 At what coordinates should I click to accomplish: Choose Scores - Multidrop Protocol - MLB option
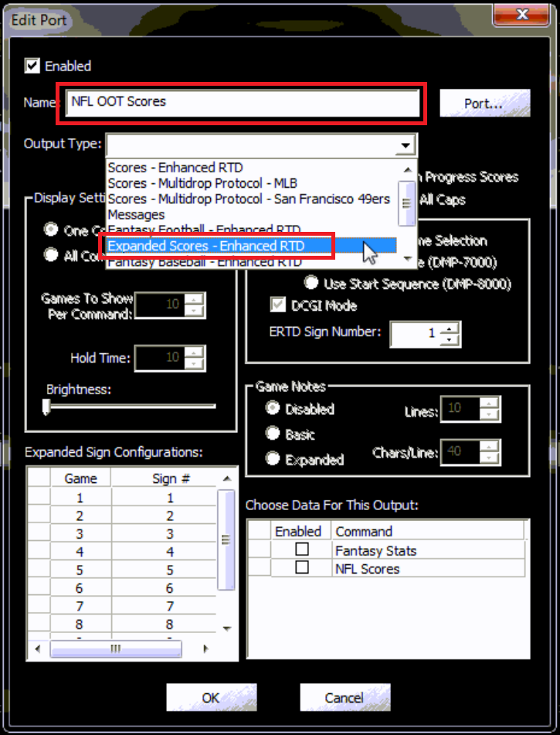[205, 183]
